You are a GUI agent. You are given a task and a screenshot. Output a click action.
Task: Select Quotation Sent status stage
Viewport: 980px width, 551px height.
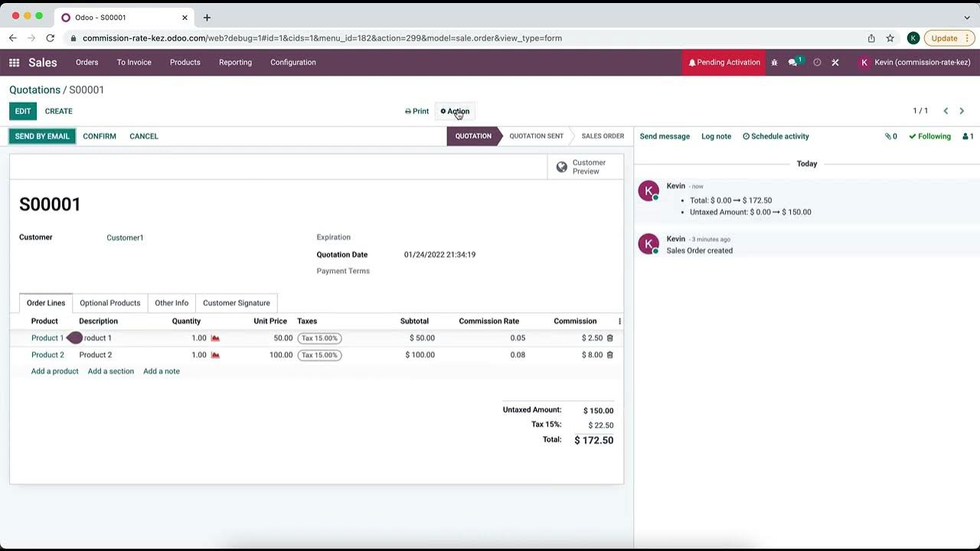point(537,136)
